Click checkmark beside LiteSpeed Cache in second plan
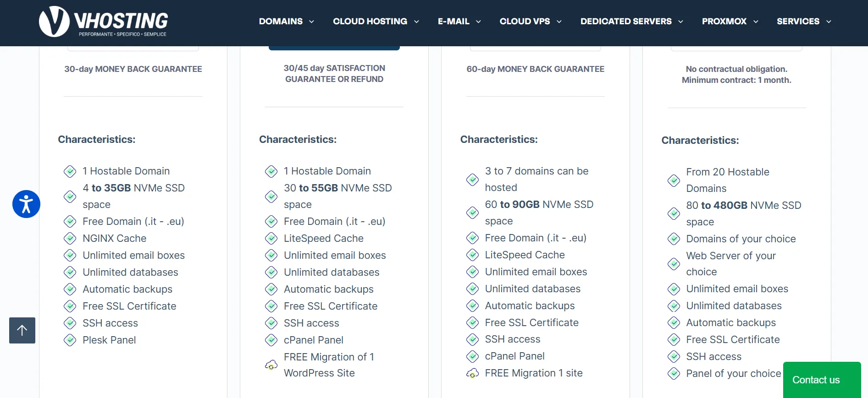868x398 pixels. tap(271, 238)
